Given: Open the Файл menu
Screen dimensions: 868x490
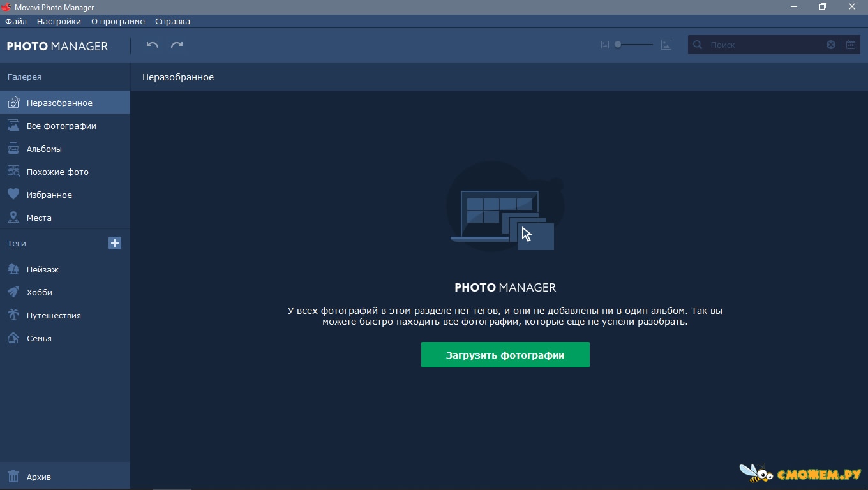Looking at the screenshot, I should [x=16, y=21].
